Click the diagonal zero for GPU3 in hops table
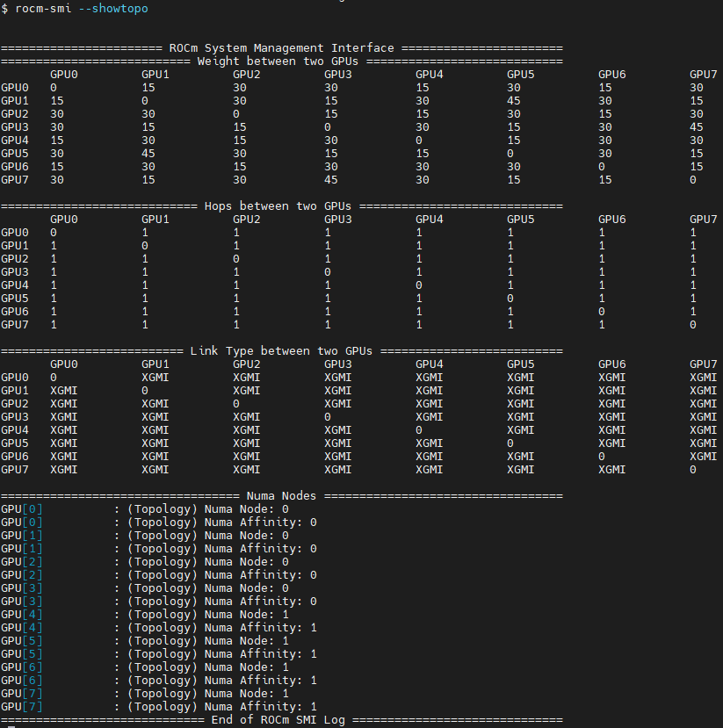723x728 pixels. click(327, 271)
